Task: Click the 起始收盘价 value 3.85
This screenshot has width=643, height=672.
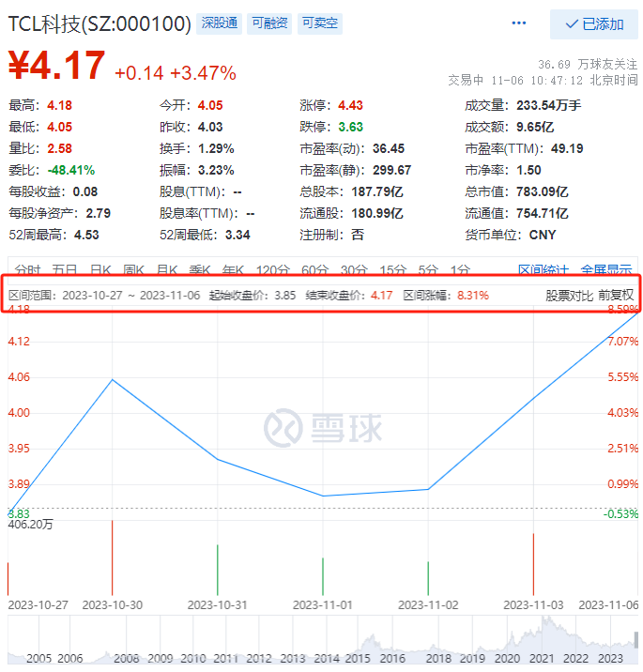Action: point(285,296)
